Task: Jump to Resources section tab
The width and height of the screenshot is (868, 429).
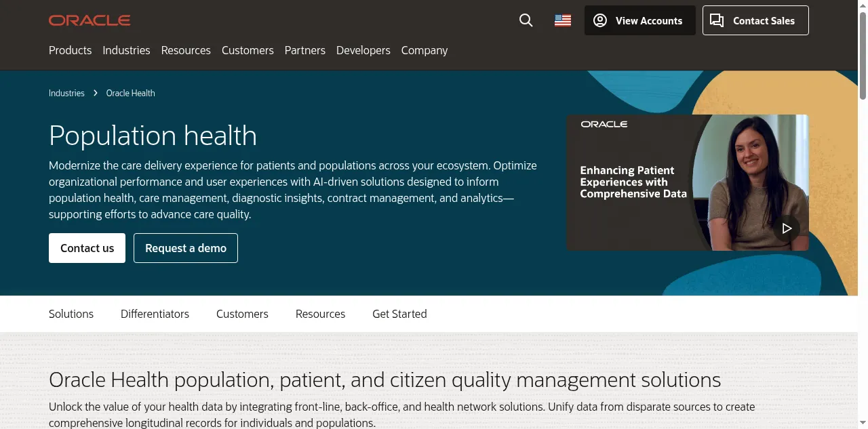Action: click(x=320, y=314)
